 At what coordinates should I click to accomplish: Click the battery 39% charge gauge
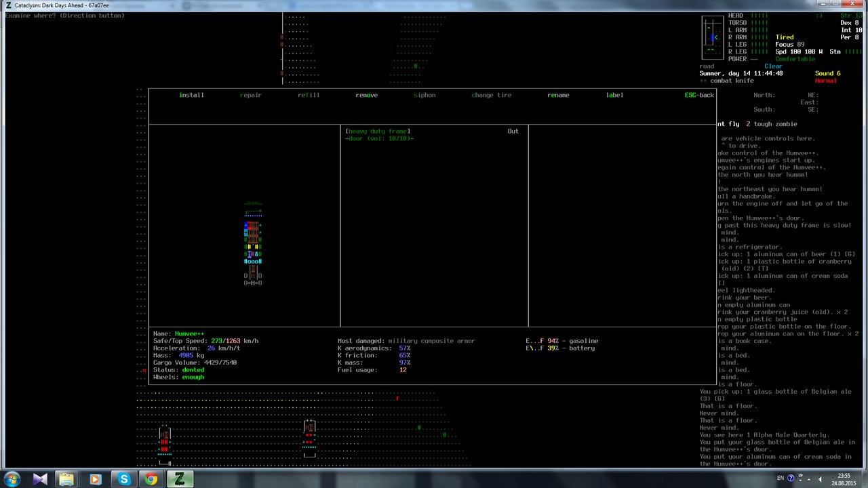coord(560,348)
